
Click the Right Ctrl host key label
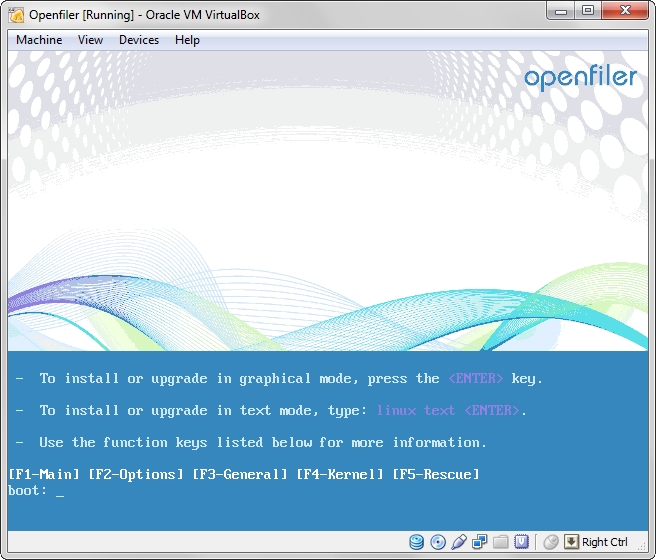click(x=605, y=542)
